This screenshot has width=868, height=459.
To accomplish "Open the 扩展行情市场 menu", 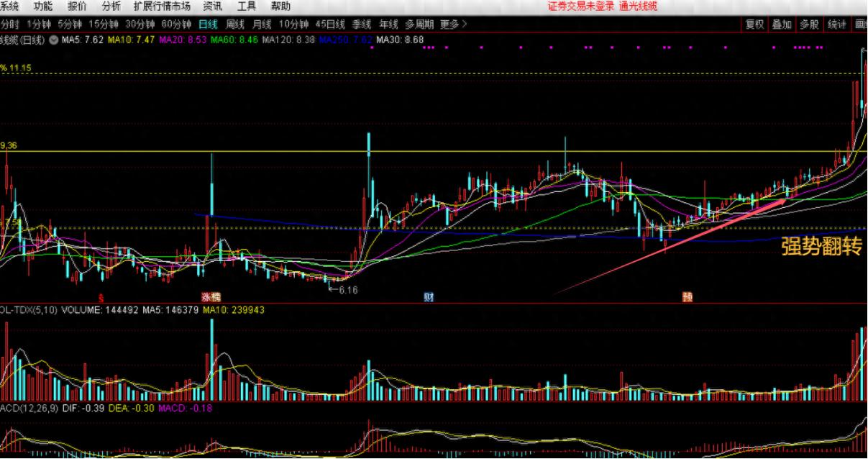I will (162, 6).
